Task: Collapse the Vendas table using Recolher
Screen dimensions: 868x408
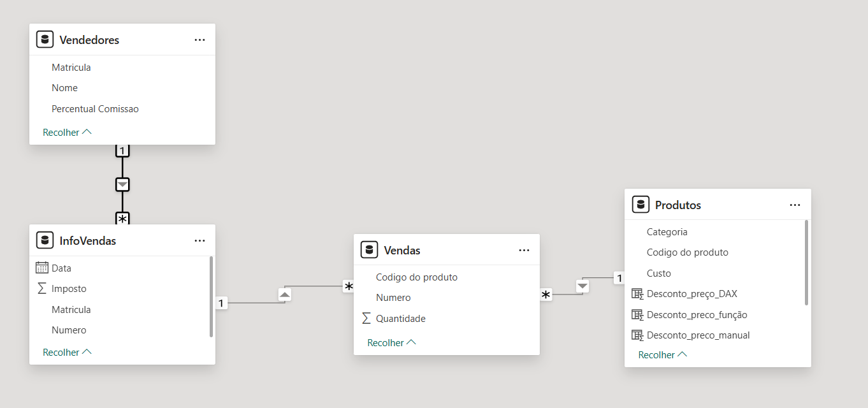Action: [x=391, y=342]
